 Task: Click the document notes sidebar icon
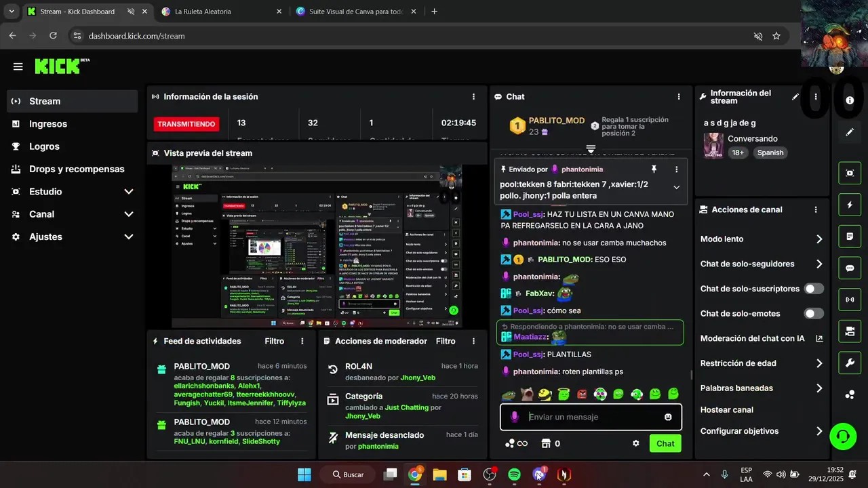850,237
